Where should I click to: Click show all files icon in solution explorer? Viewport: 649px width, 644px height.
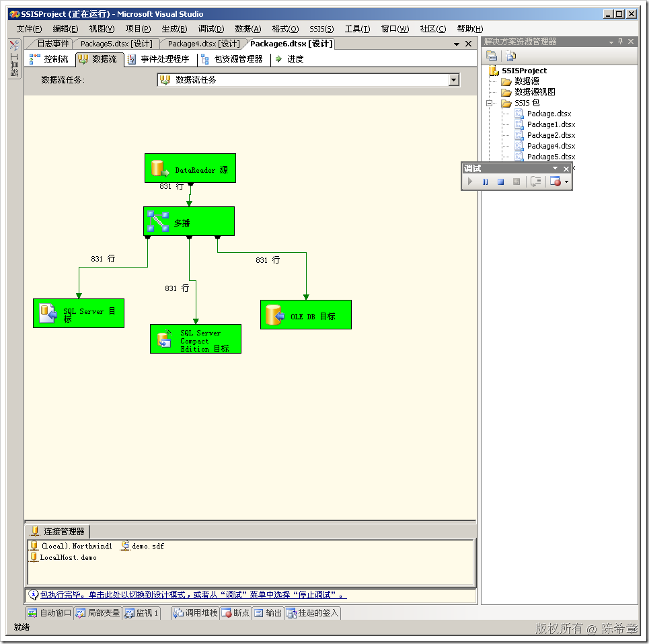coord(511,55)
